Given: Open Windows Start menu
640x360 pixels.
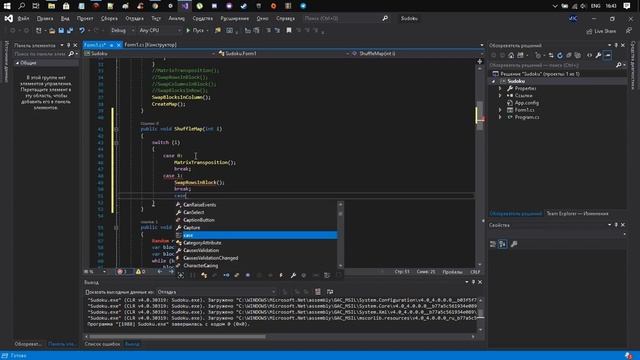Looking at the screenshot, I should (7, 6).
